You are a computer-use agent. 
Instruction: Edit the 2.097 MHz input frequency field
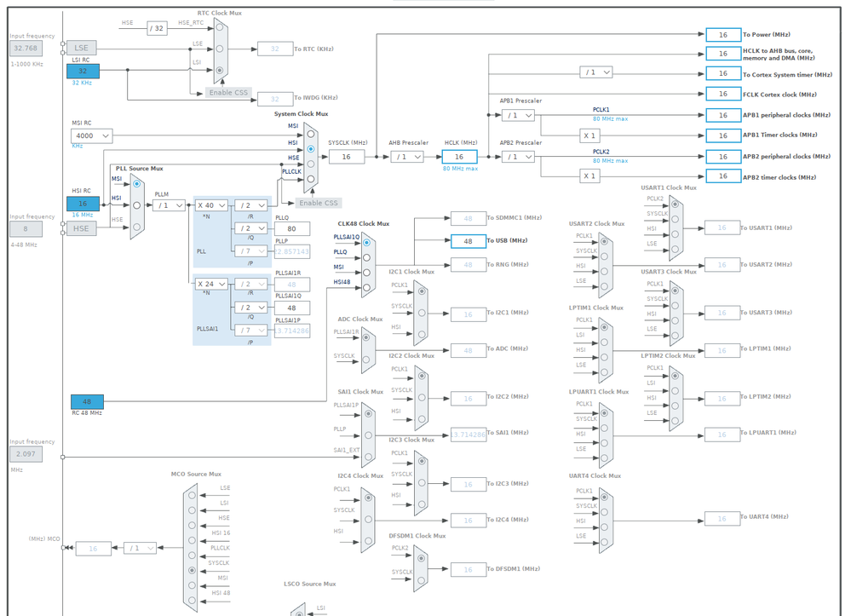[26, 454]
